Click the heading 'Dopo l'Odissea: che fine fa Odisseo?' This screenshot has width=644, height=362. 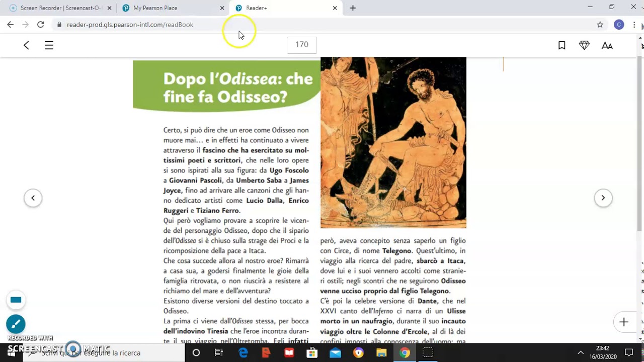coord(238,87)
